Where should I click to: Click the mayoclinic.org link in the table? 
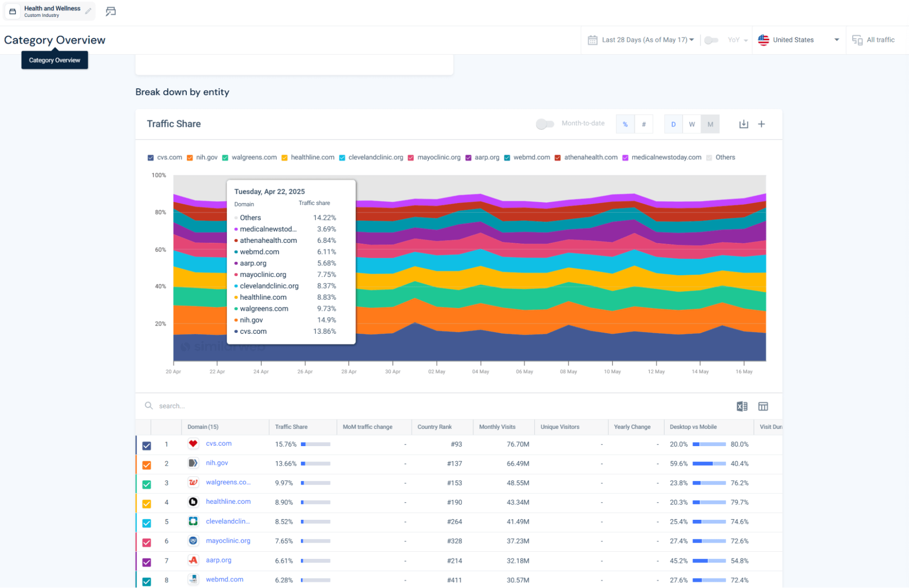coord(228,541)
